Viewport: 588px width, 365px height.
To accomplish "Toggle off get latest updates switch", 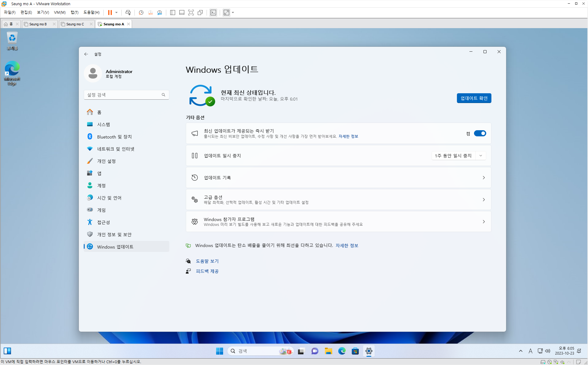I will pyautogui.click(x=480, y=133).
